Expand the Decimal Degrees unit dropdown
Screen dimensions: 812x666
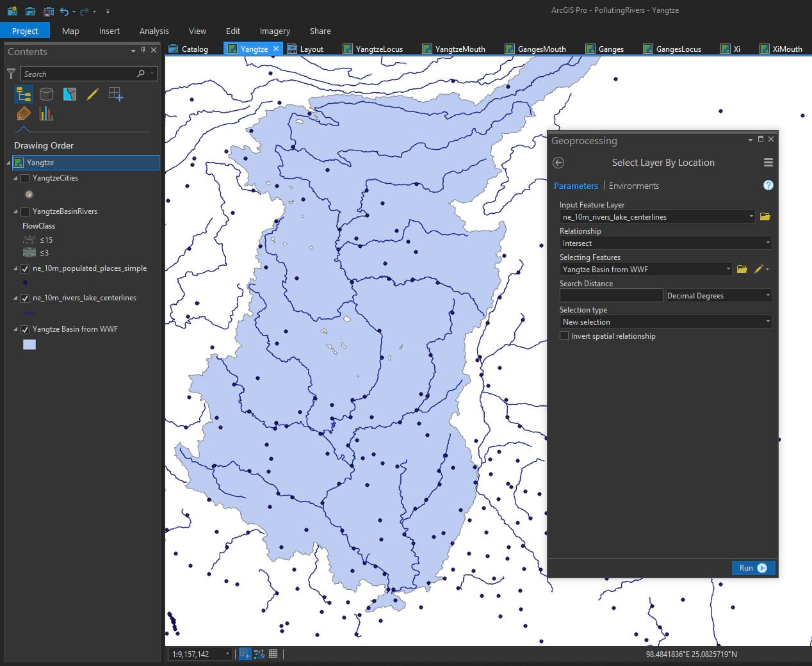[718, 296]
